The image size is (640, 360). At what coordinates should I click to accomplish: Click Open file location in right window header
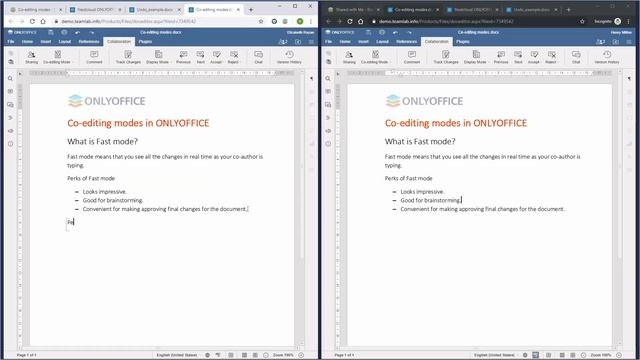(x=616, y=42)
